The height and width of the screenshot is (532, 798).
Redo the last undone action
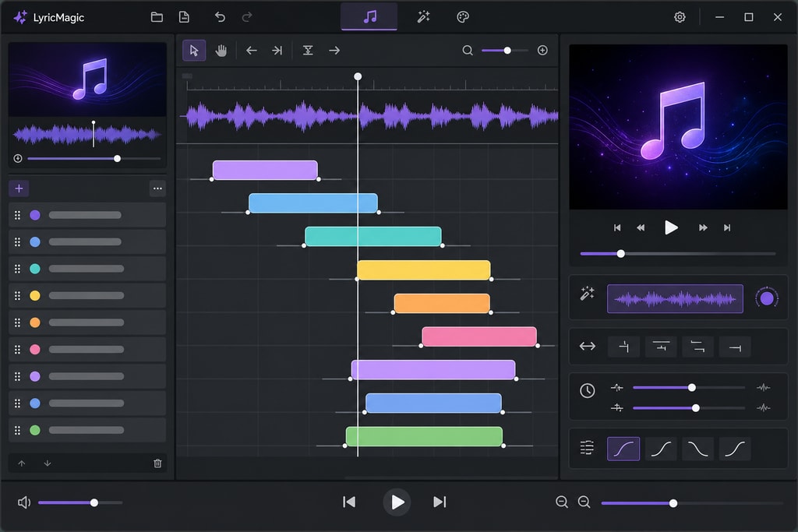click(x=247, y=17)
